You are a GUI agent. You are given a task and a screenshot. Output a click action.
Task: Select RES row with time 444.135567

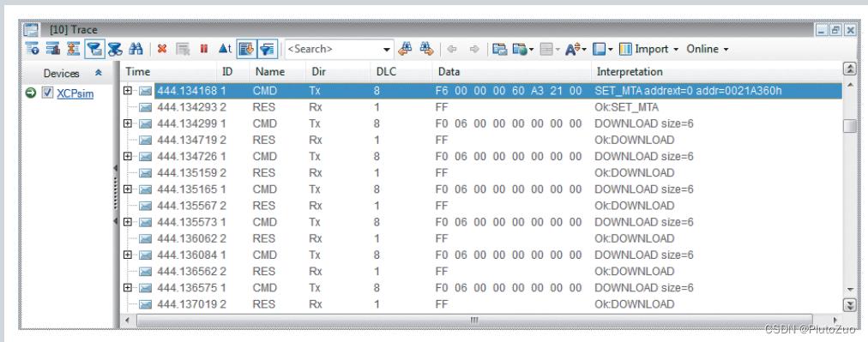click(x=482, y=206)
